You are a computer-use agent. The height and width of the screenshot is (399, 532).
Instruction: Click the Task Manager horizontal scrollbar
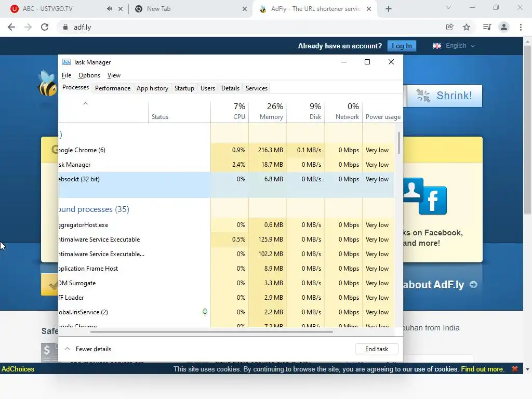[x=211, y=332]
